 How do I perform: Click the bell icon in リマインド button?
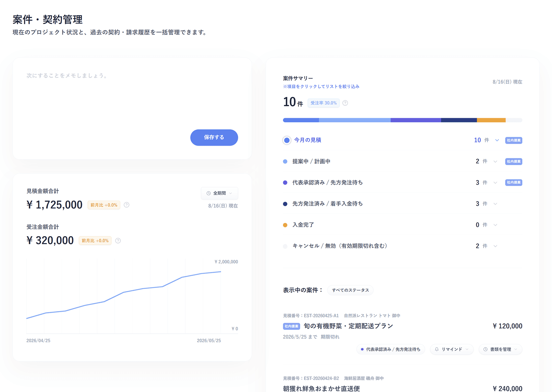pos(437,349)
